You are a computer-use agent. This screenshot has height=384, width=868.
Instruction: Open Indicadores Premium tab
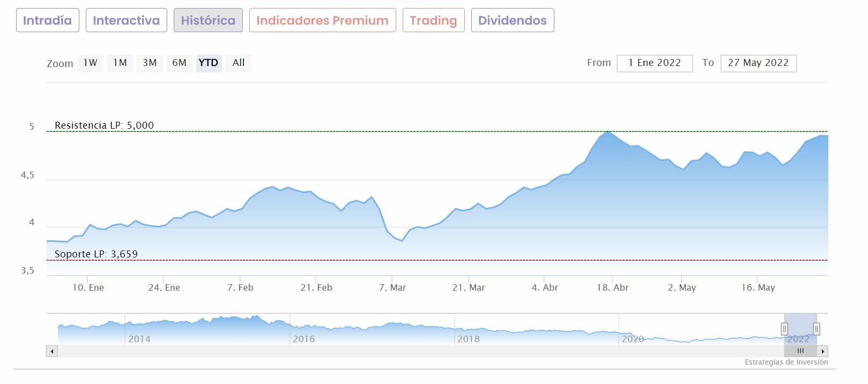click(x=322, y=20)
